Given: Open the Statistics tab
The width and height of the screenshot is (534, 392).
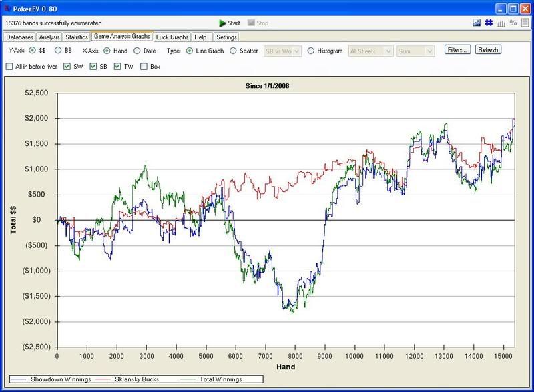Looking at the screenshot, I should [77, 37].
